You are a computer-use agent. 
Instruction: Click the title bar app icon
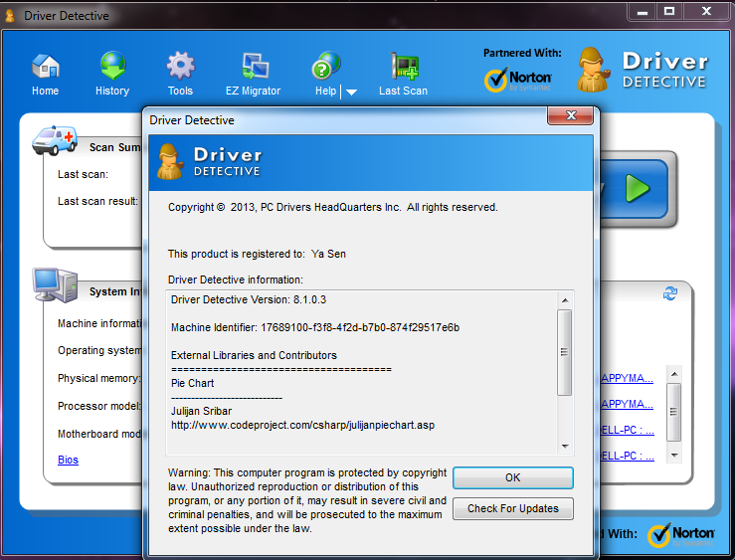point(10,16)
